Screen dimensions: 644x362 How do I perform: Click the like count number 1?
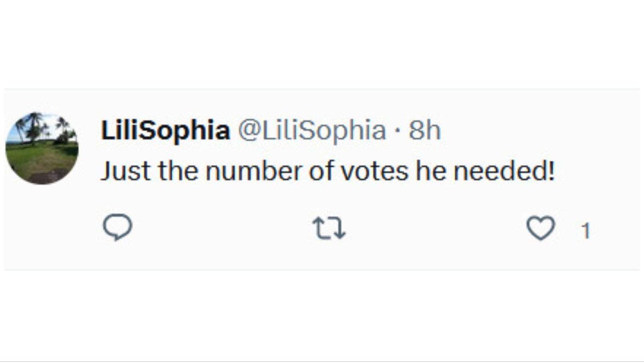(x=586, y=231)
